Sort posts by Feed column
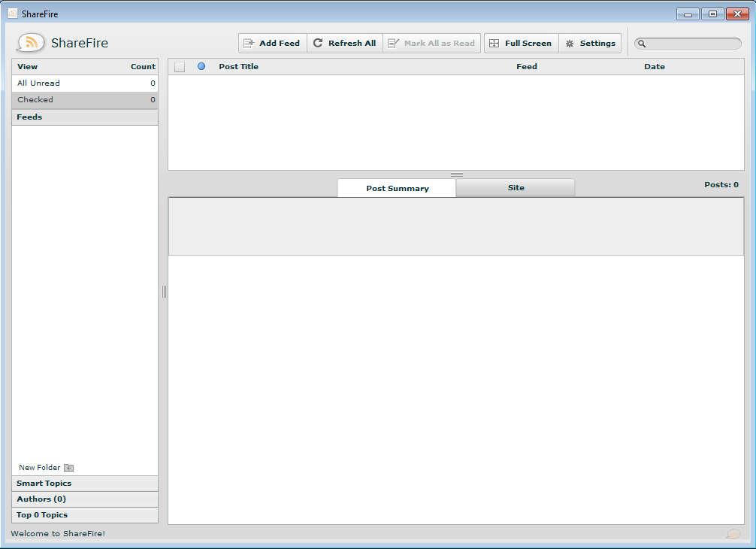The height and width of the screenshot is (549, 756). pyautogui.click(x=527, y=67)
